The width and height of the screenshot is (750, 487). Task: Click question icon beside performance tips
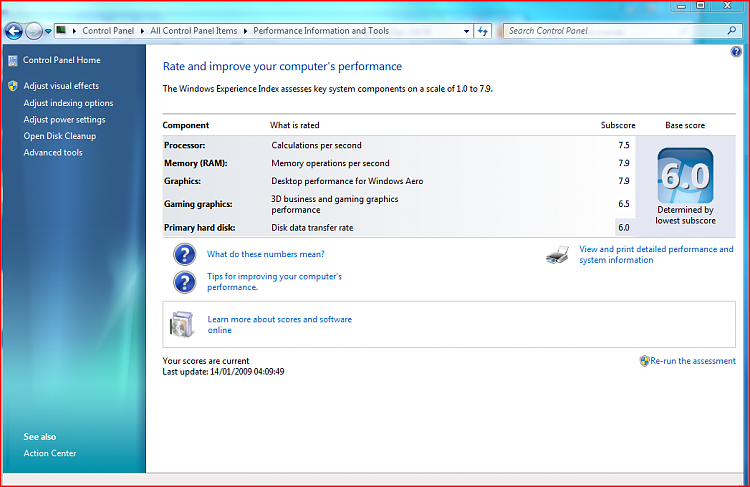click(x=184, y=282)
